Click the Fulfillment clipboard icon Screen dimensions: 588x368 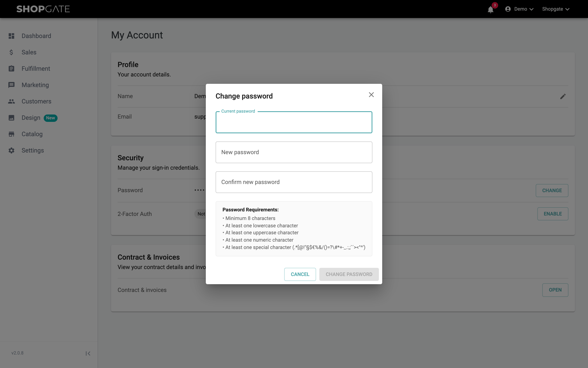tap(11, 69)
